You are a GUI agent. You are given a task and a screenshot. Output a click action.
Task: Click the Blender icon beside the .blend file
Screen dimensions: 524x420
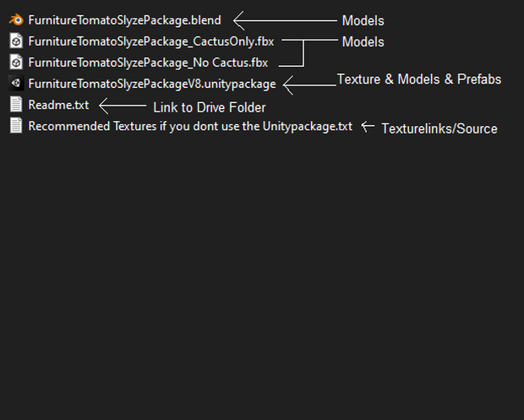16,20
